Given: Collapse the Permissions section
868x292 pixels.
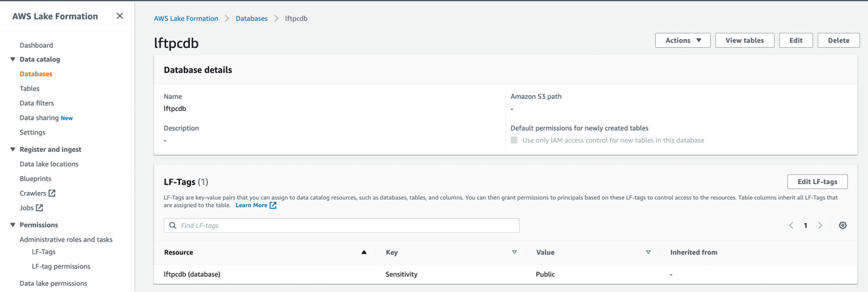Looking at the screenshot, I should (13, 225).
